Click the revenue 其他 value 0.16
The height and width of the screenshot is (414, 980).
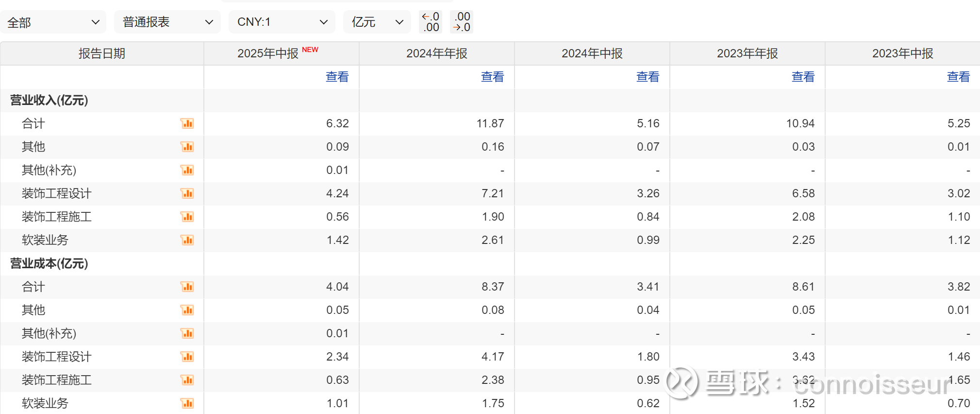(493, 147)
